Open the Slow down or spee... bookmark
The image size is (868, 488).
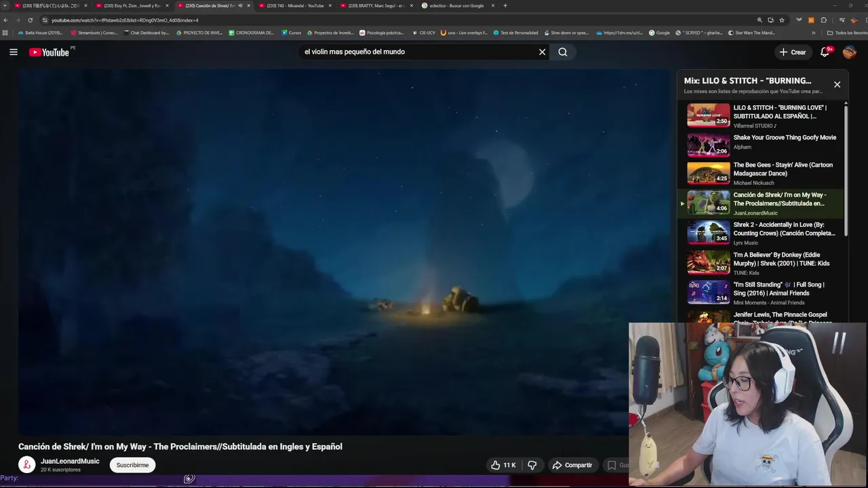coord(566,33)
